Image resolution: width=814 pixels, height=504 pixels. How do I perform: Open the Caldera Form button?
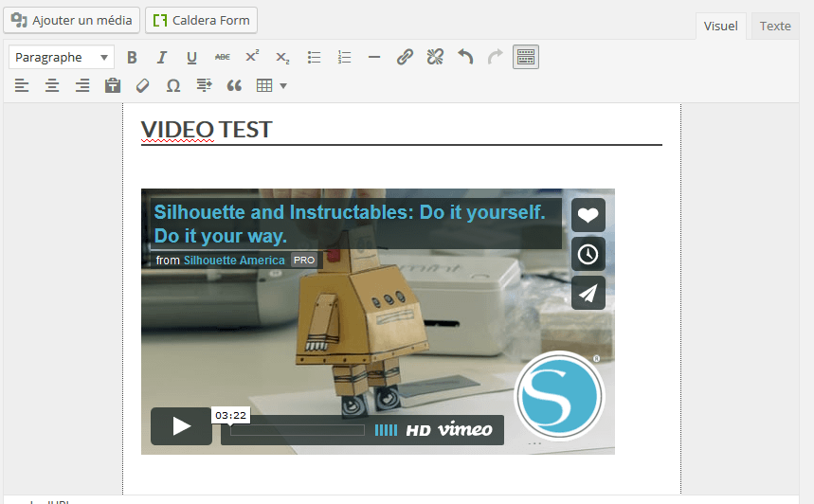pyautogui.click(x=202, y=20)
